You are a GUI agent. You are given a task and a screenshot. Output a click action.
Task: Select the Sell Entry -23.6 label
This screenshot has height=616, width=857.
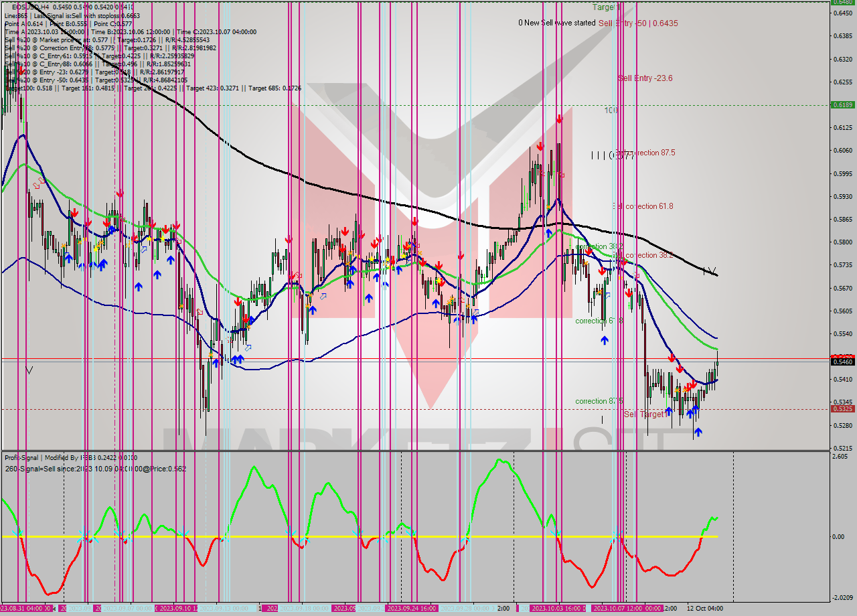point(645,78)
